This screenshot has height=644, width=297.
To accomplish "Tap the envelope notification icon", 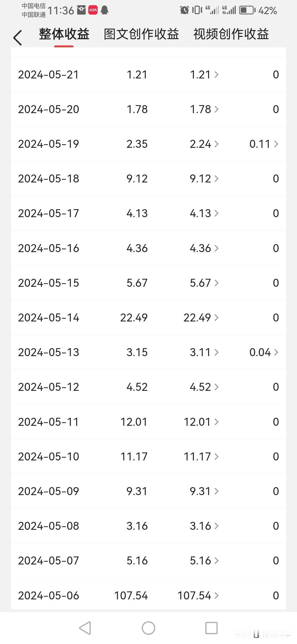I will (81, 10).
